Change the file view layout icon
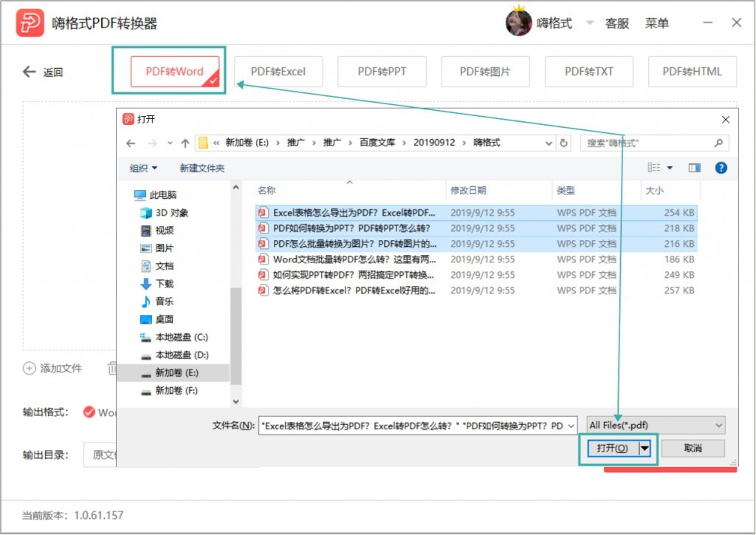The image size is (756, 535). [x=654, y=168]
